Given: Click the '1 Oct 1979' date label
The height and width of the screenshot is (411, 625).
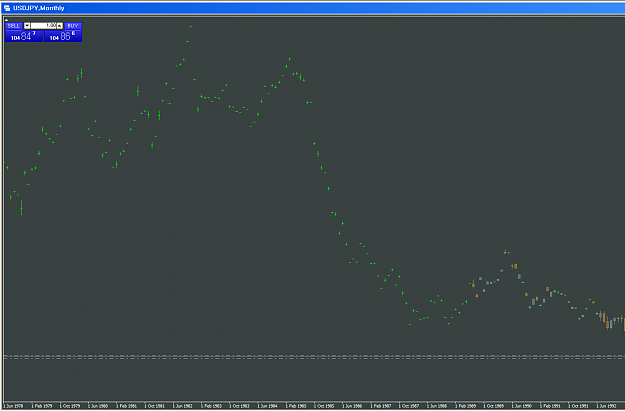Looking at the screenshot, I should [70, 406].
